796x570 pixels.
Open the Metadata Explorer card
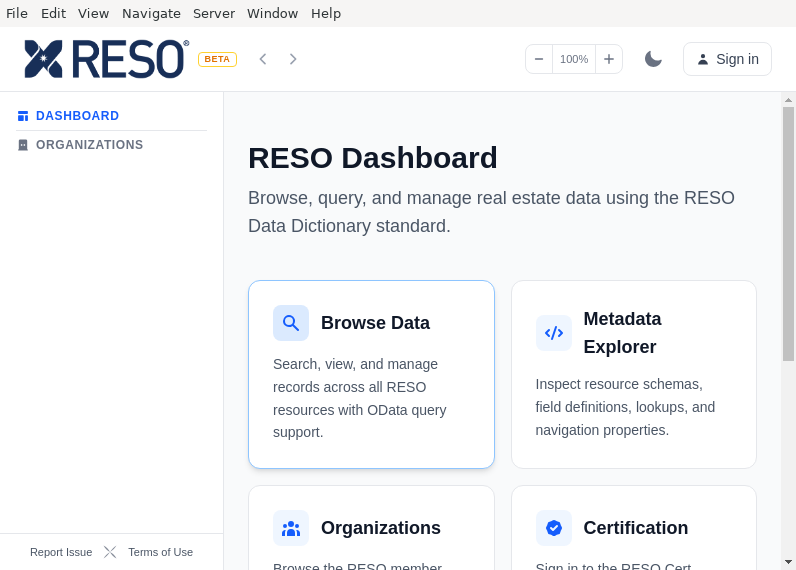click(634, 374)
